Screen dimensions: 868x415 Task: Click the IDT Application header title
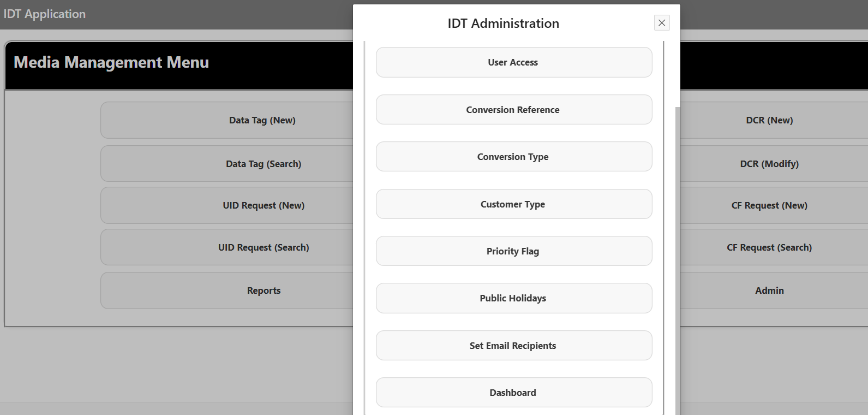(45, 14)
